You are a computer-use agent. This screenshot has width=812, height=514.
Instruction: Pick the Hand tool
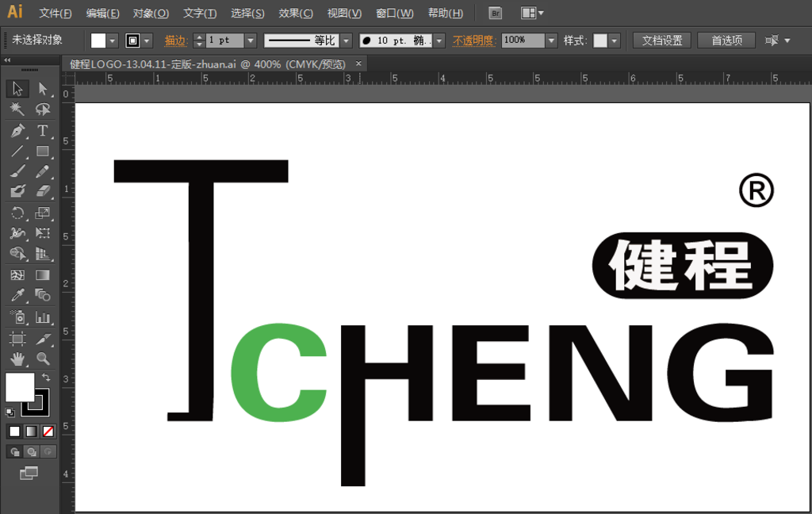click(17, 359)
